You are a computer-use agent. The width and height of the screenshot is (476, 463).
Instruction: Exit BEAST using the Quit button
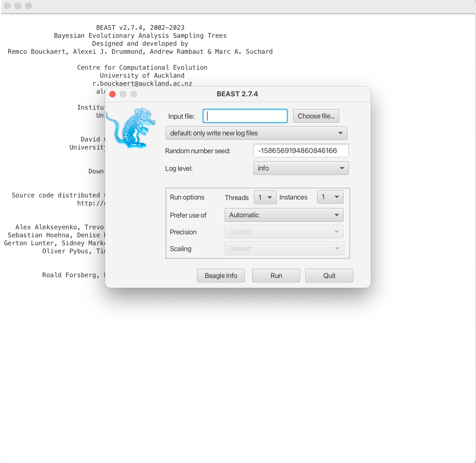click(x=329, y=276)
